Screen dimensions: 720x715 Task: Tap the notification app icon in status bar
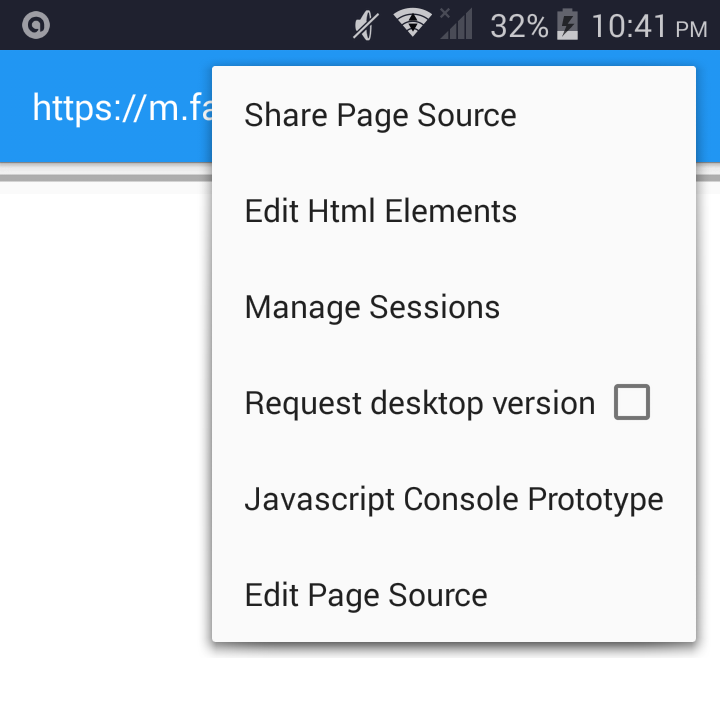(x=36, y=25)
